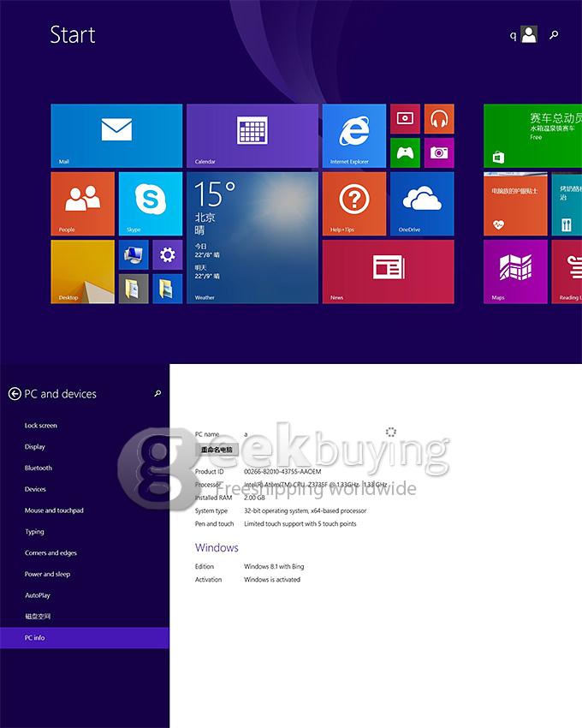Click the 'Pen and touch' label
Image resolution: width=582 pixels, height=728 pixels.
coord(215,523)
